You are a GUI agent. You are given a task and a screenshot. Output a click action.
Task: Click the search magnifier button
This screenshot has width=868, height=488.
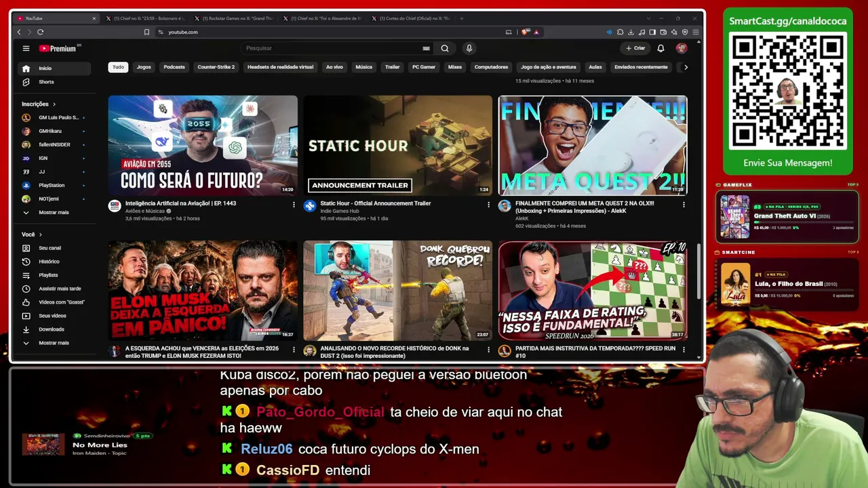(445, 48)
